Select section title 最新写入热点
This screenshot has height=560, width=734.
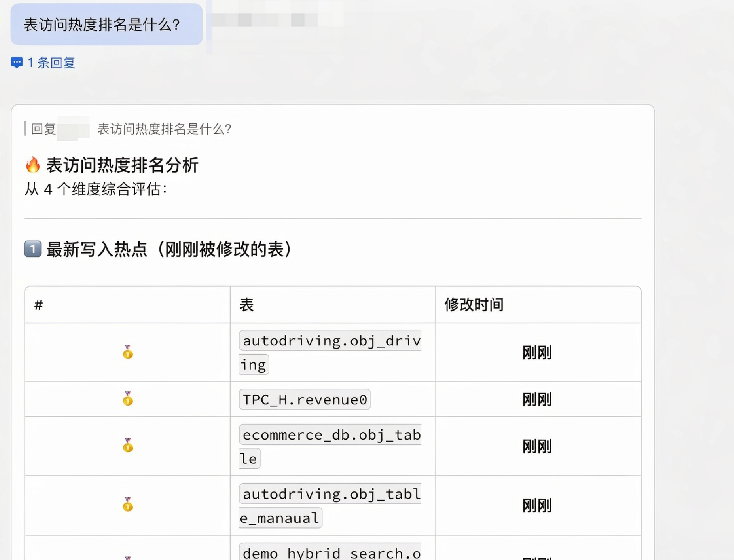coord(97,249)
